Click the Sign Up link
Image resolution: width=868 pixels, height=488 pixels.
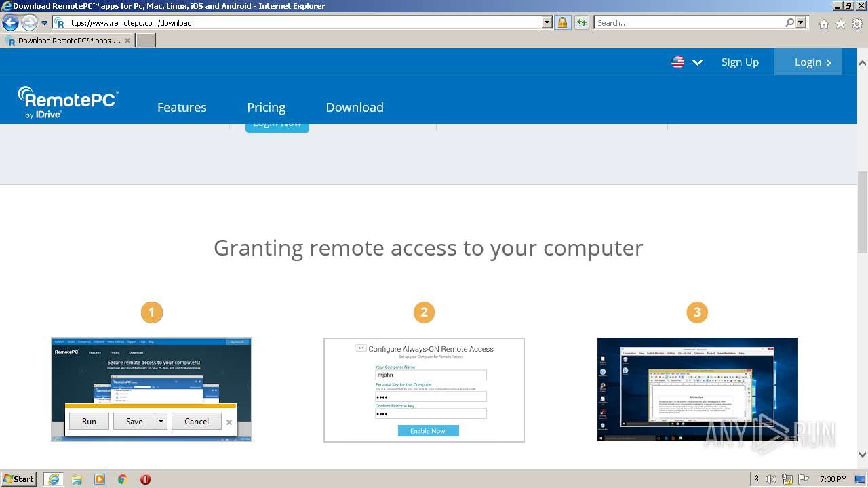[x=740, y=62]
